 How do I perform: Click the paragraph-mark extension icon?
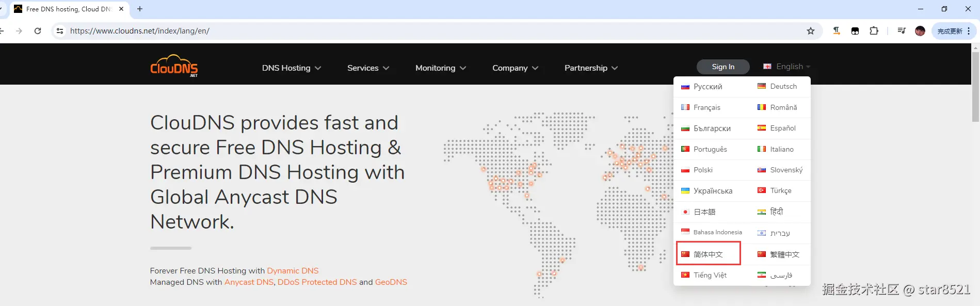(x=837, y=31)
